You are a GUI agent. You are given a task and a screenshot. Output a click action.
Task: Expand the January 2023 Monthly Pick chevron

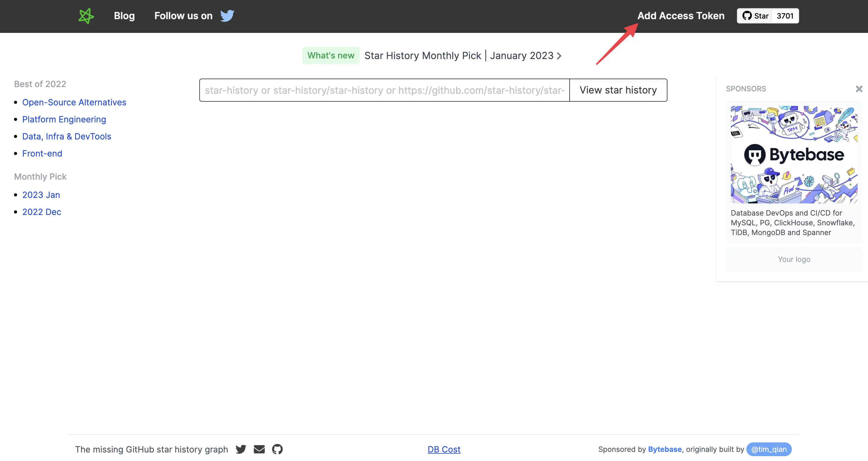(x=559, y=56)
